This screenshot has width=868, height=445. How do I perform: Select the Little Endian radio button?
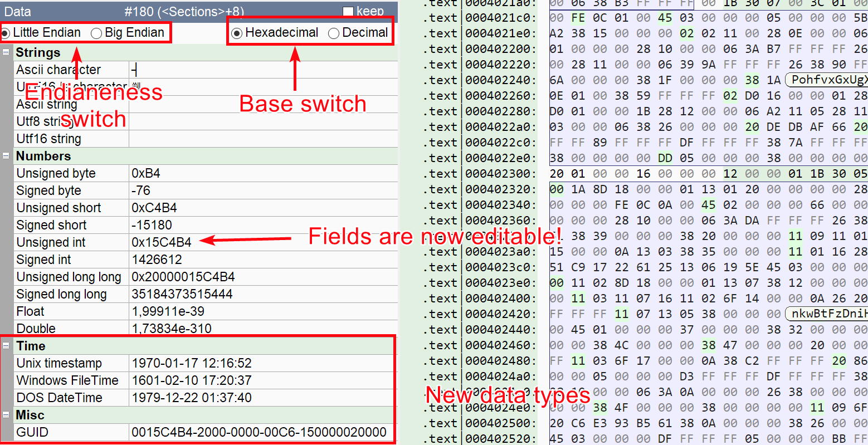coord(5,33)
